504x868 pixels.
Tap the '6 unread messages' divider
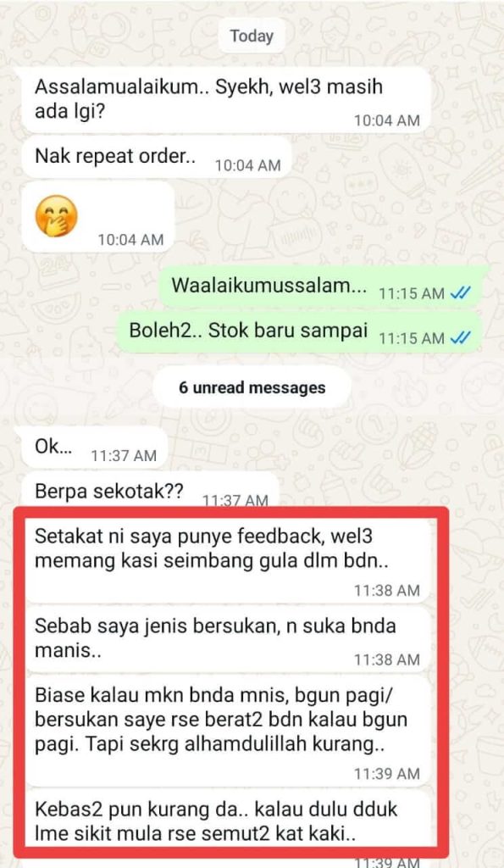tap(252, 387)
